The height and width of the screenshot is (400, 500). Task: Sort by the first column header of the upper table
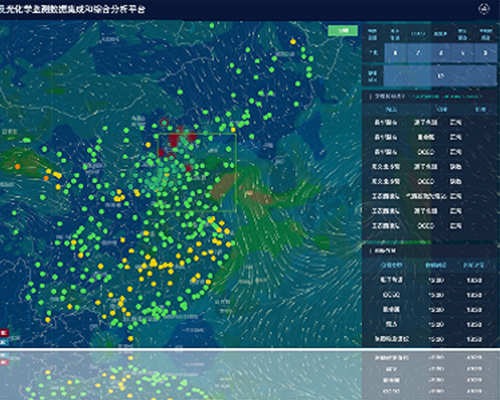tap(391, 109)
